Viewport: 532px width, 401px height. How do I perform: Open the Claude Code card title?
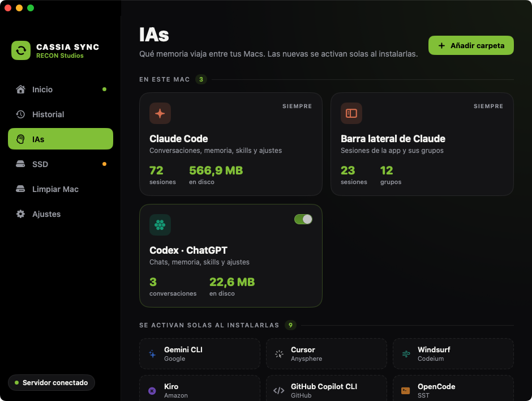click(178, 139)
